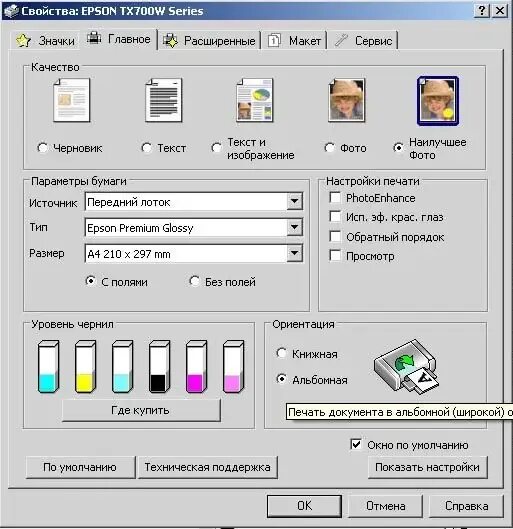Click the Где купить button
Viewport: 513px width, 529px height.
tap(141, 410)
